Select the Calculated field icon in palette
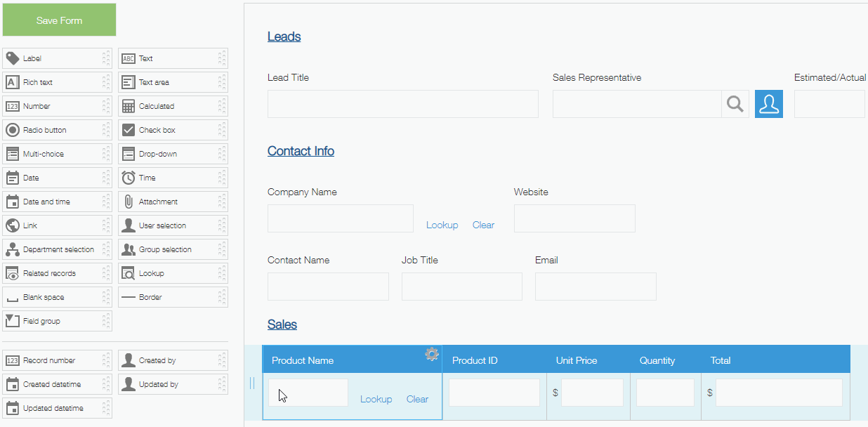 pos(129,106)
